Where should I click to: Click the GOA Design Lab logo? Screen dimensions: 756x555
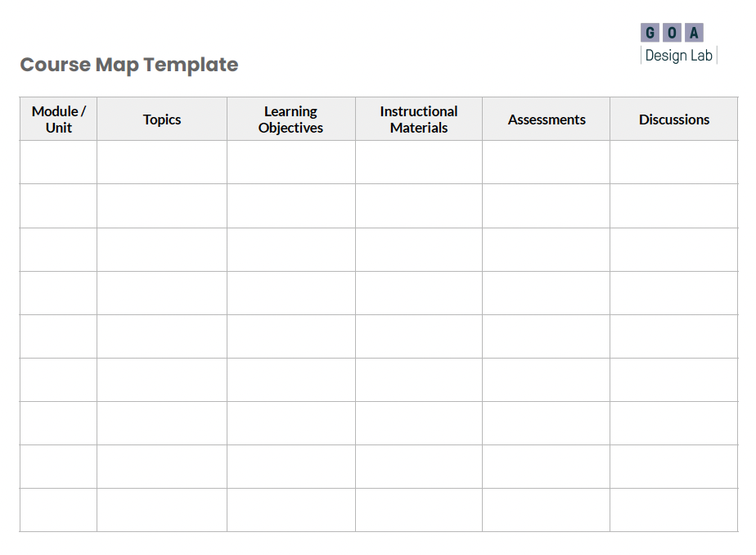click(678, 43)
